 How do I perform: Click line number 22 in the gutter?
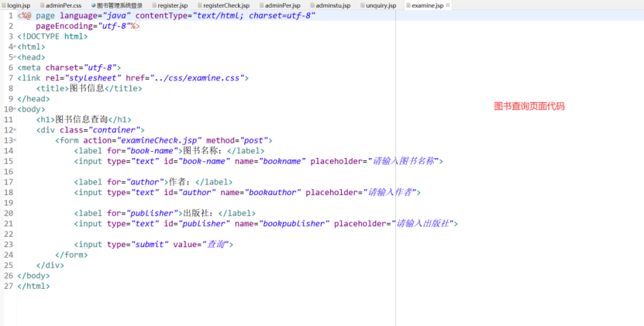tap(9, 234)
